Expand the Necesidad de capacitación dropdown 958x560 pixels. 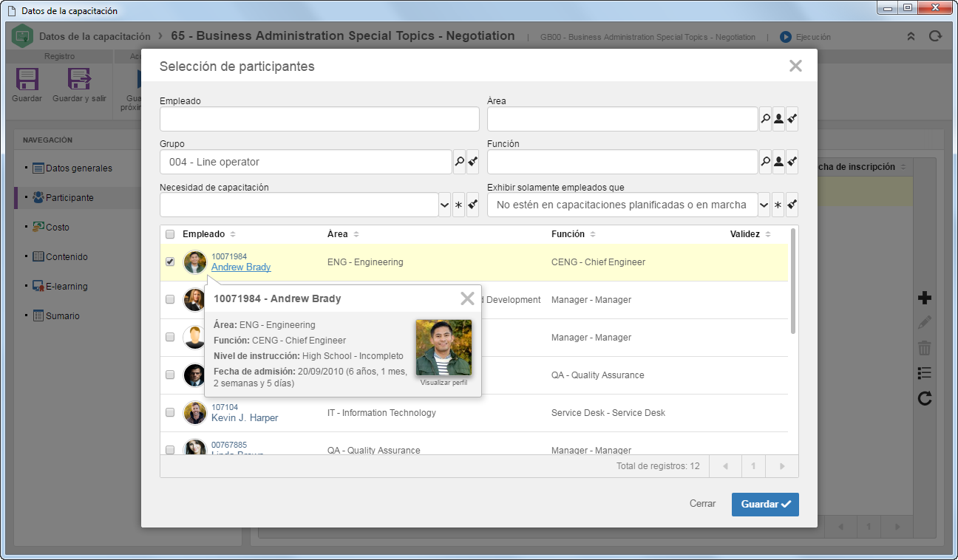445,205
